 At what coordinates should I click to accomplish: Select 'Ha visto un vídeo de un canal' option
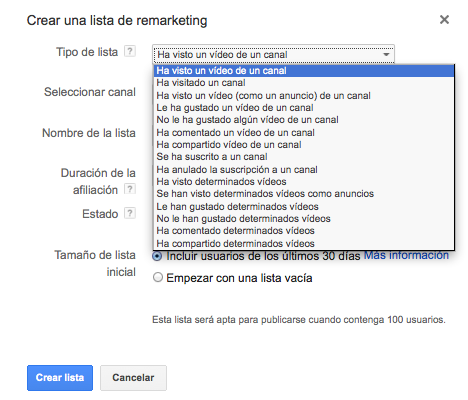[304, 71]
